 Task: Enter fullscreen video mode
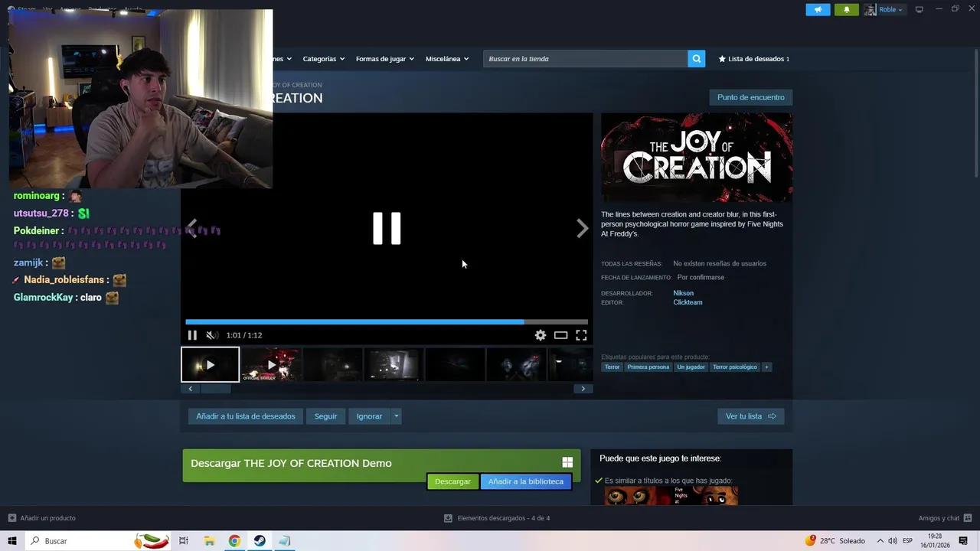click(x=581, y=335)
